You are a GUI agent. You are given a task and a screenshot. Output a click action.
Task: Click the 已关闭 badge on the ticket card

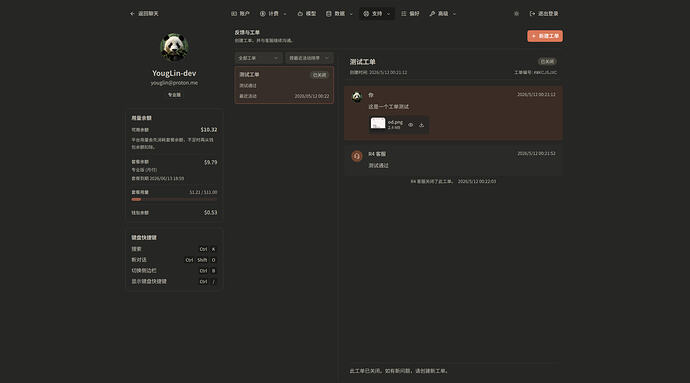320,75
